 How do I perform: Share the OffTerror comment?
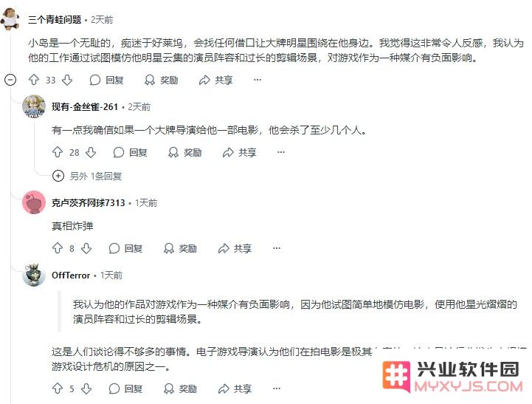tap(235, 388)
